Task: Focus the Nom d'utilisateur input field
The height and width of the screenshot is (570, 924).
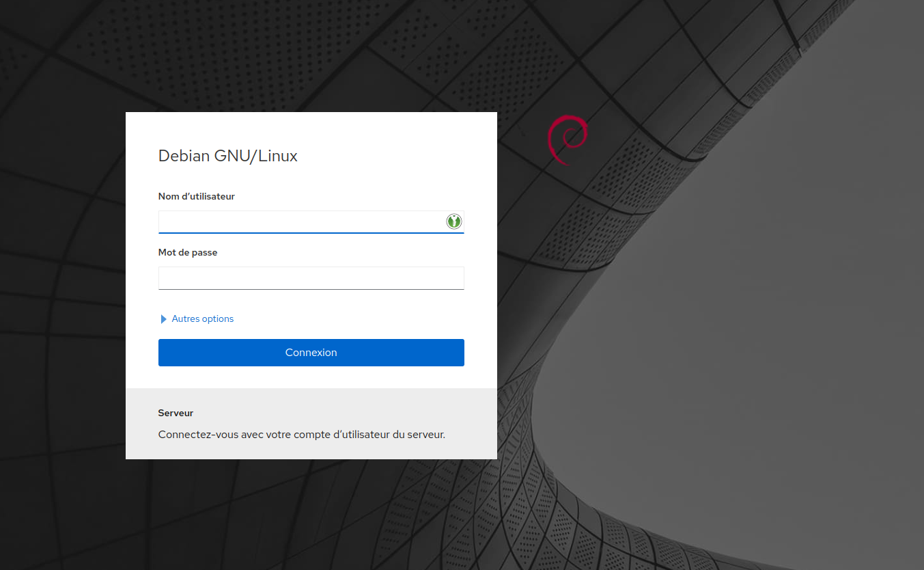Action: 311,222
